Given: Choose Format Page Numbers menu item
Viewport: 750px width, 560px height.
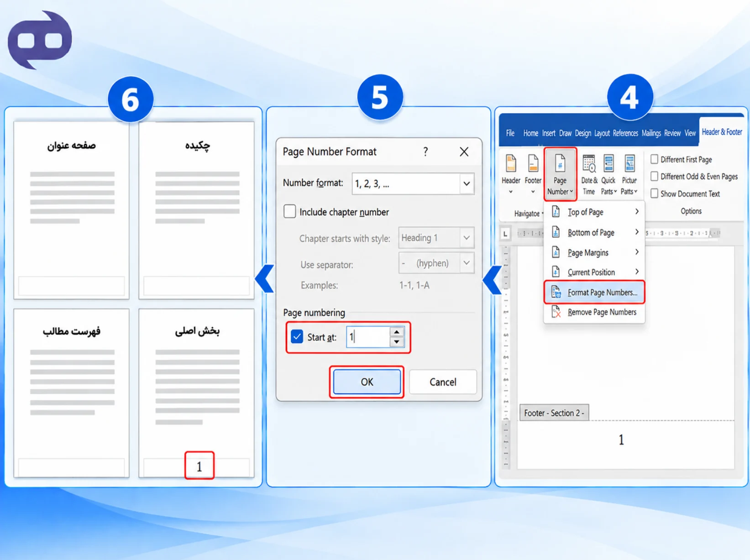Looking at the screenshot, I should pos(594,292).
